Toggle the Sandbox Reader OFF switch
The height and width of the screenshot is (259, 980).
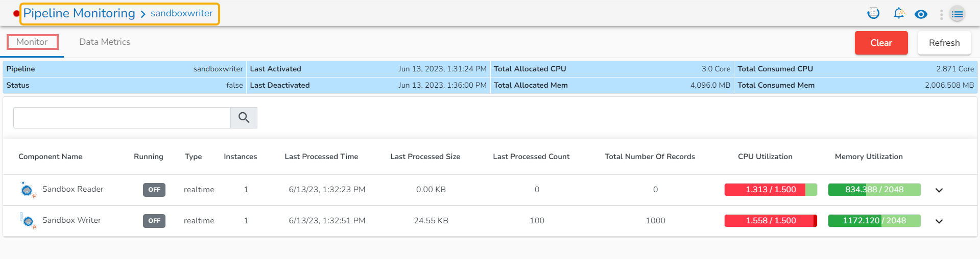click(x=154, y=190)
